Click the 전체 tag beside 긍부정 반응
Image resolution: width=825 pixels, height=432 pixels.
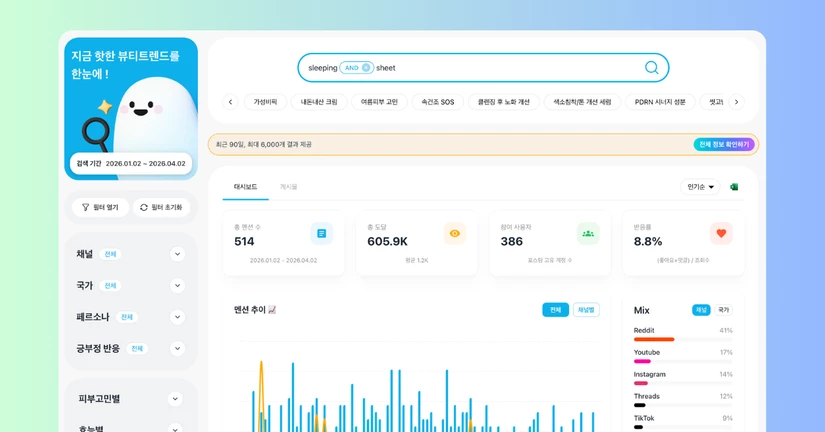click(x=137, y=348)
